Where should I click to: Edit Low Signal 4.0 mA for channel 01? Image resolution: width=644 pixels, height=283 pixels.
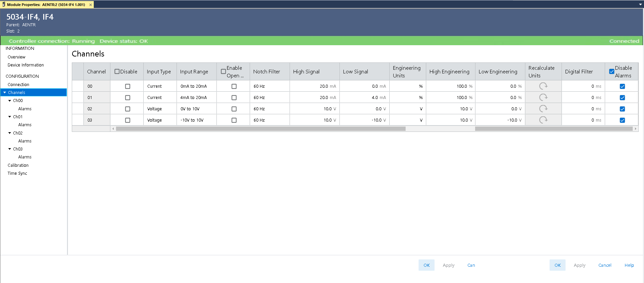coord(364,97)
